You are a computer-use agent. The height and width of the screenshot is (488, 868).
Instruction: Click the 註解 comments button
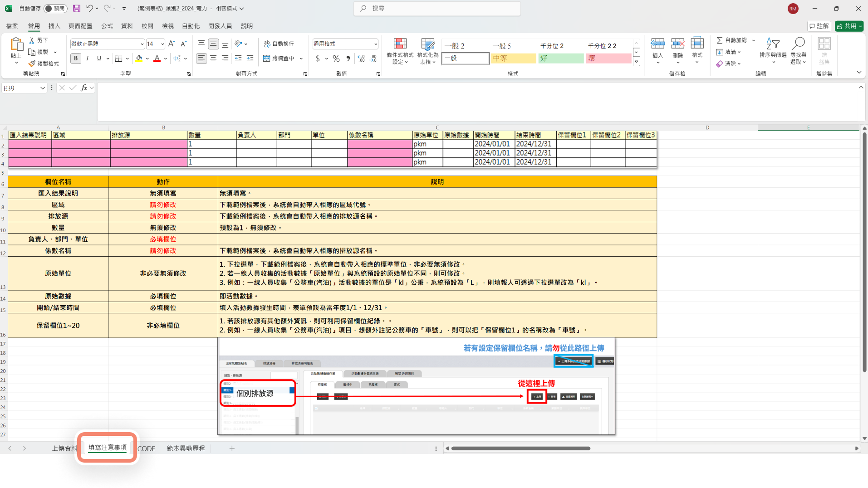click(x=819, y=26)
